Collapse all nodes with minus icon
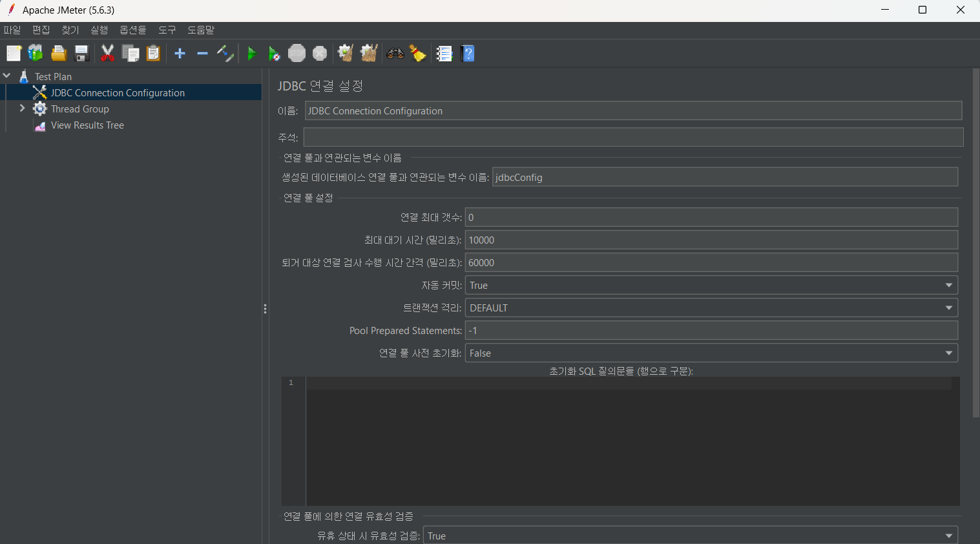 (202, 54)
